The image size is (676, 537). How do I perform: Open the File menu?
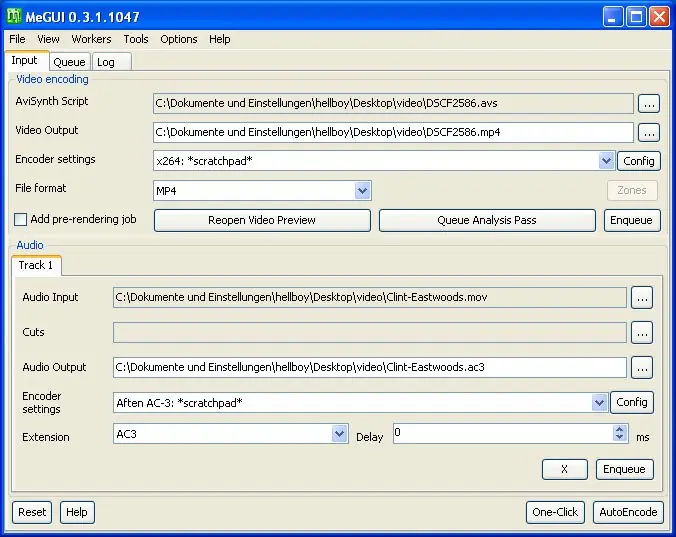pos(17,39)
